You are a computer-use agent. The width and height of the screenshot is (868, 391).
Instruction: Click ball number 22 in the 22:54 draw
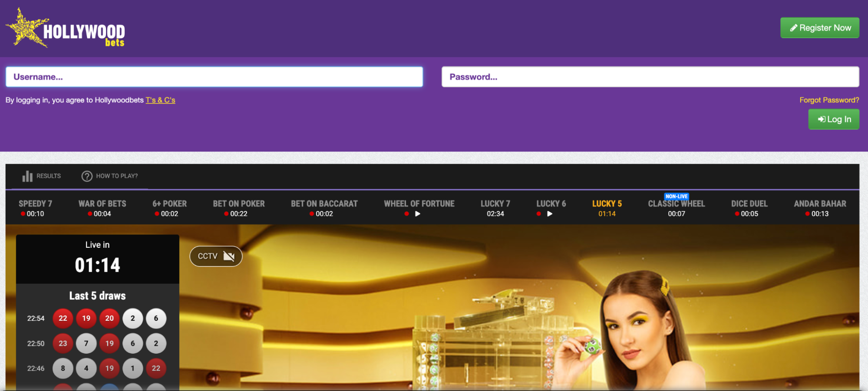pos(63,318)
